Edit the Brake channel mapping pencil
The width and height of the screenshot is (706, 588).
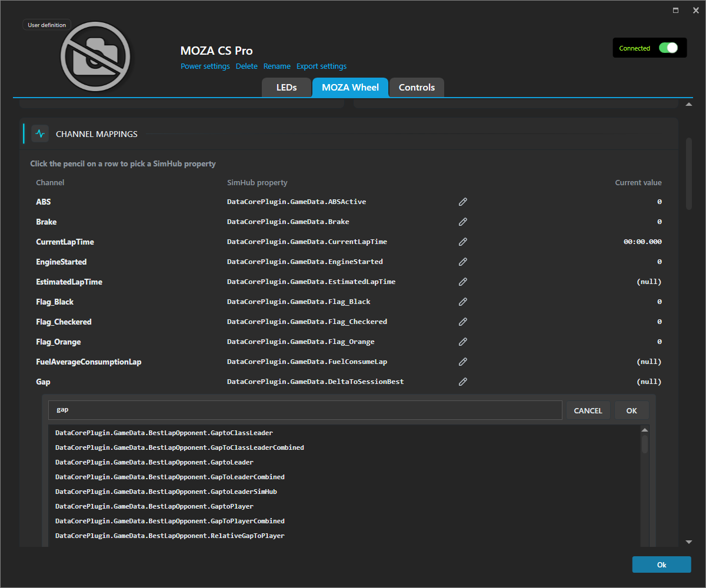tap(463, 222)
